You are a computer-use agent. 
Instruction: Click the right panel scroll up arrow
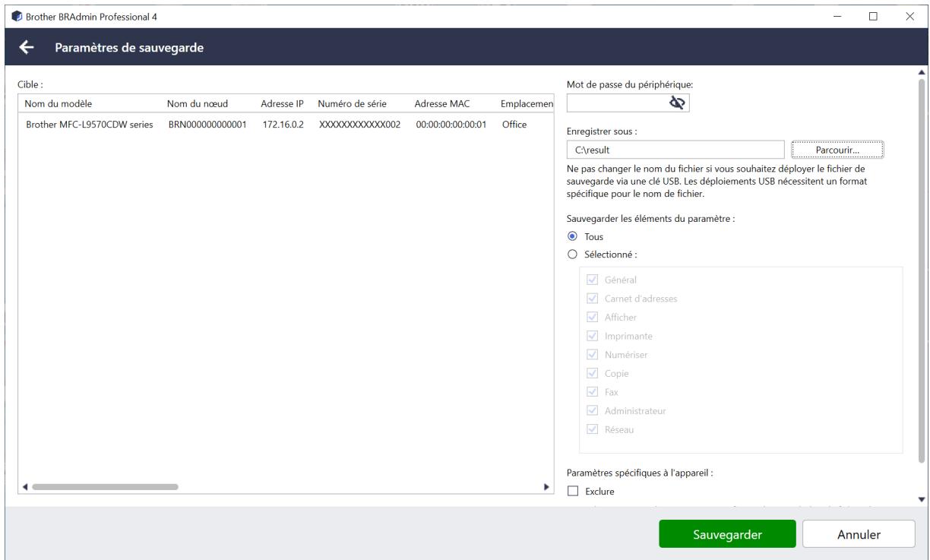point(922,71)
